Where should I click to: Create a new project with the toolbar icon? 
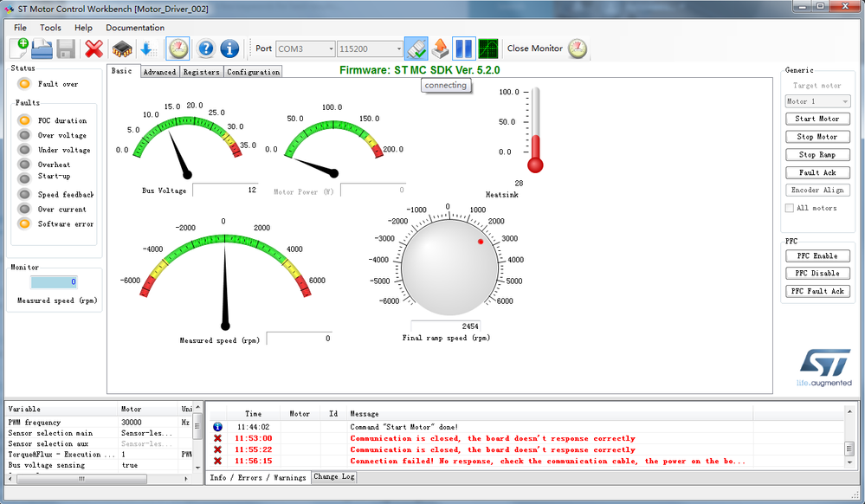(x=19, y=48)
